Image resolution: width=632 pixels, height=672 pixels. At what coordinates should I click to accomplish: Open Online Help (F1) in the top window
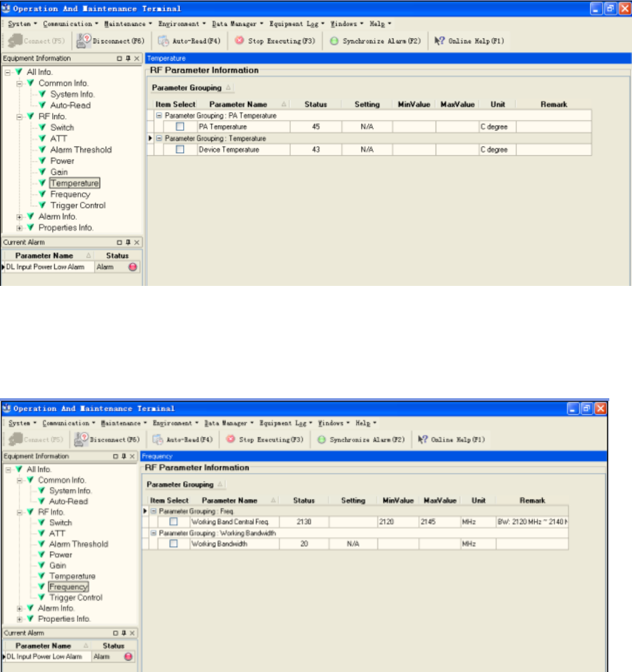470,41
